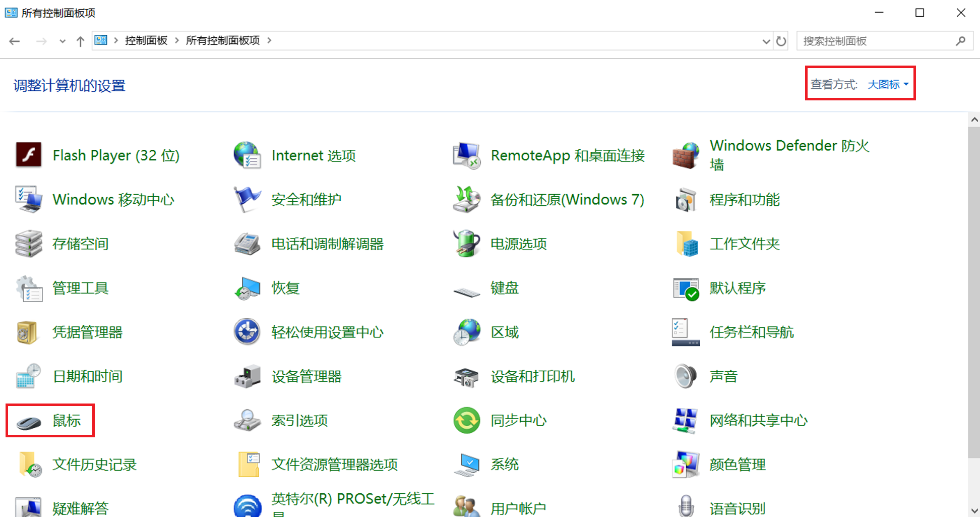The image size is (980, 517).
Task: Open the 程序和功能 link
Action: (745, 200)
